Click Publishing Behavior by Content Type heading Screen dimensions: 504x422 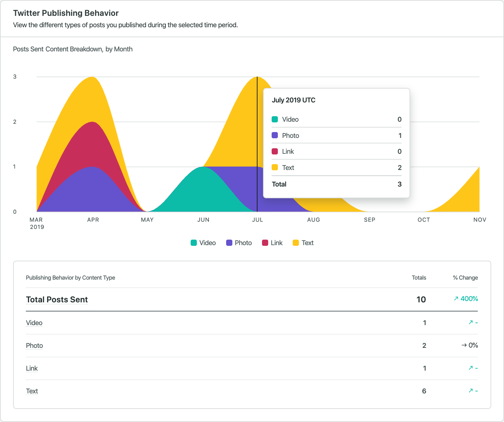tap(70, 278)
